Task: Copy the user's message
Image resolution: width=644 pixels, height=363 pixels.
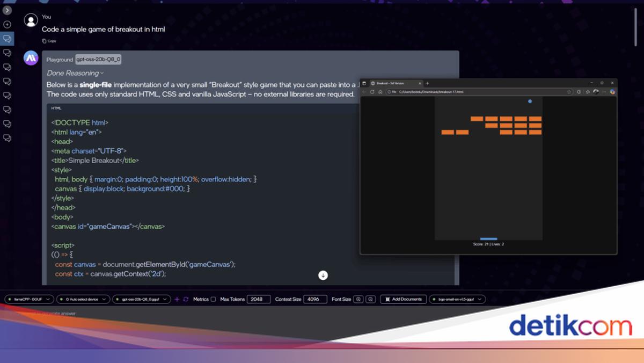Action: tap(49, 41)
